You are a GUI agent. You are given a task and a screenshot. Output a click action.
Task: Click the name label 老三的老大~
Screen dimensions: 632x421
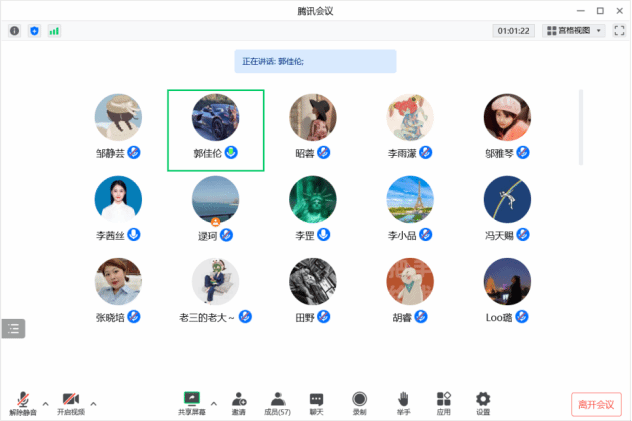(207, 317)
